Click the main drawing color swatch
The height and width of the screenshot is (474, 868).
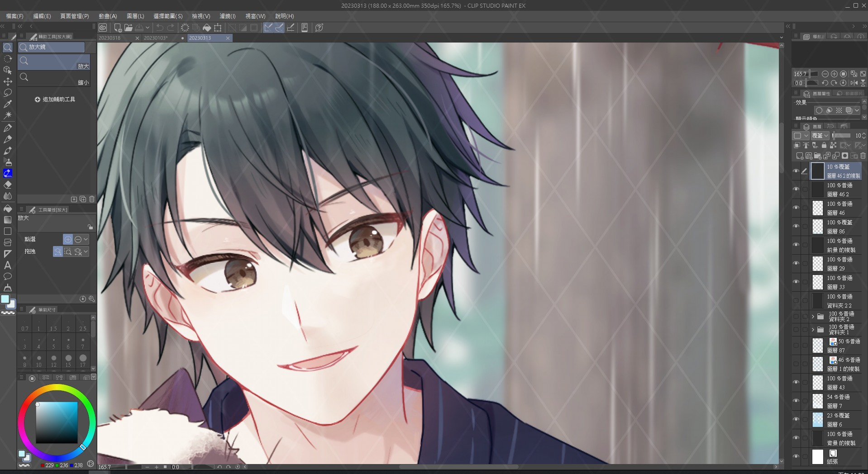point(5,299)
